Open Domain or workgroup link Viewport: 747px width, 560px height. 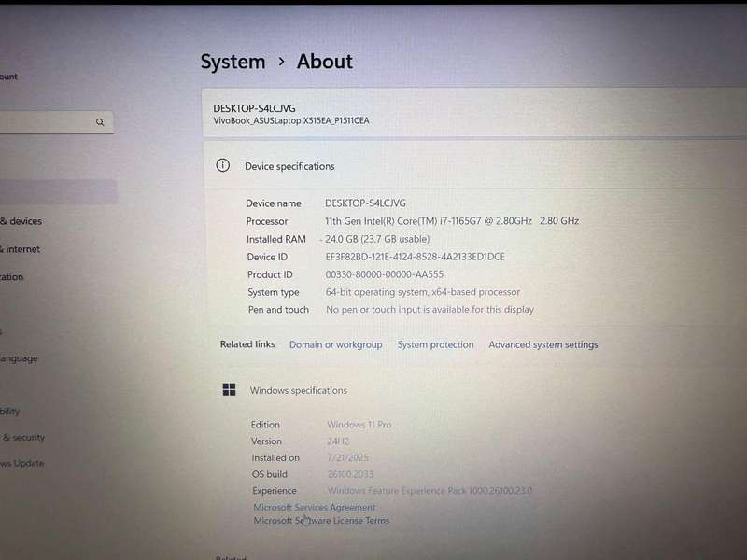[336, 344]
